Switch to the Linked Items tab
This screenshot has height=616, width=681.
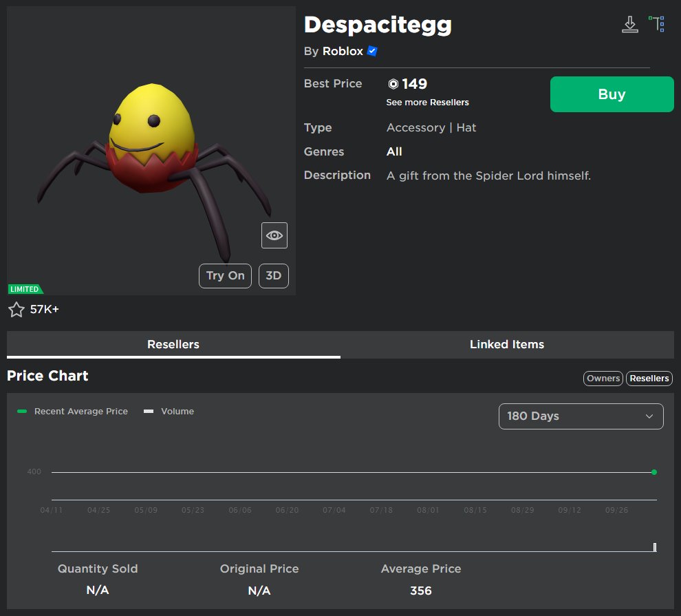pyautogui.click(x=507, y=344)
